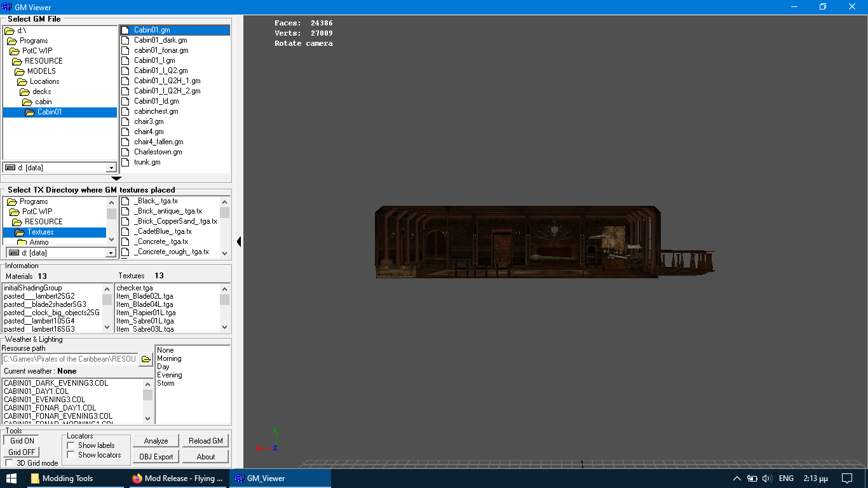
Task: Open the Windows Start menu
Action: coord(11,478)
